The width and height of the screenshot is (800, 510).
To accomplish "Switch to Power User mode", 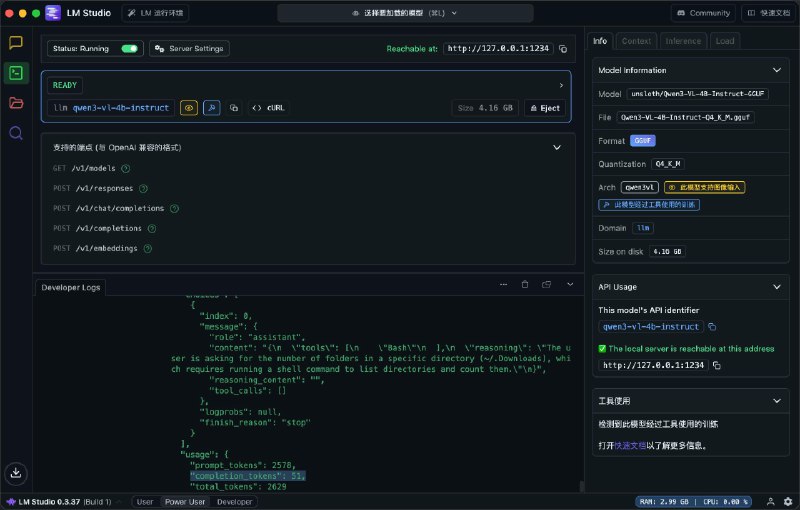I will (x=185, y=502).
